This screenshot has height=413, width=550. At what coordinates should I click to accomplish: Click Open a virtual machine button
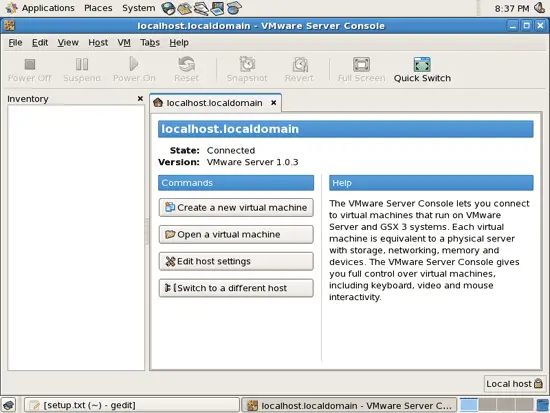click(236, 234)
